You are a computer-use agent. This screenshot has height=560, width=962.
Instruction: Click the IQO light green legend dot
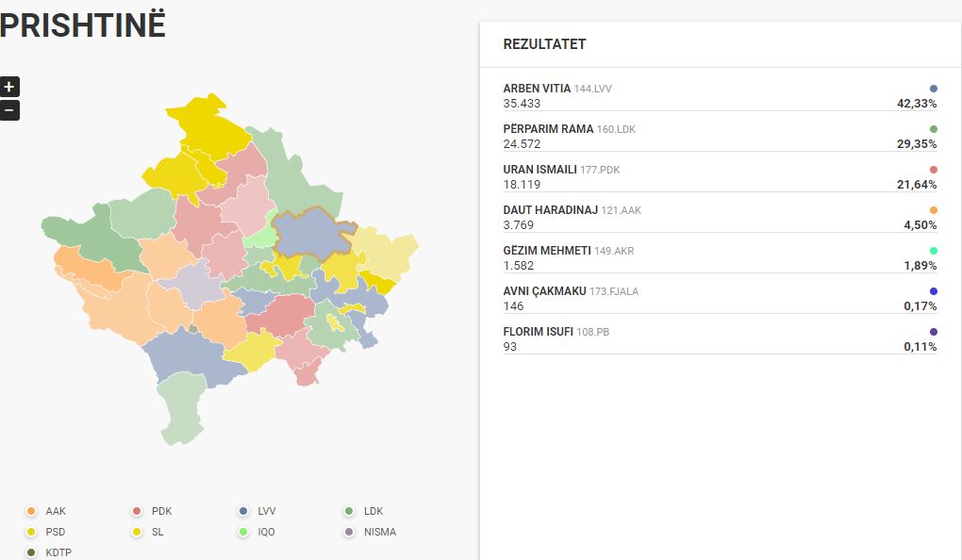point(243,532)
